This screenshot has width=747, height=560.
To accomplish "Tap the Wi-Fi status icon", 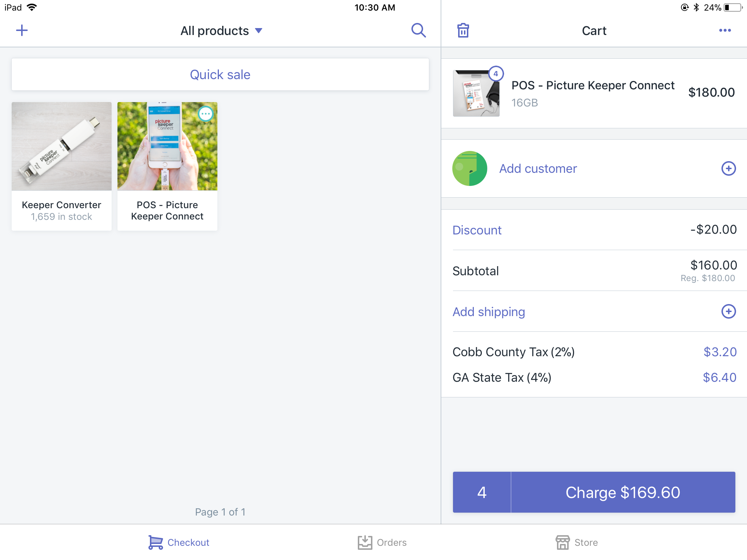I will pos(32,7).
